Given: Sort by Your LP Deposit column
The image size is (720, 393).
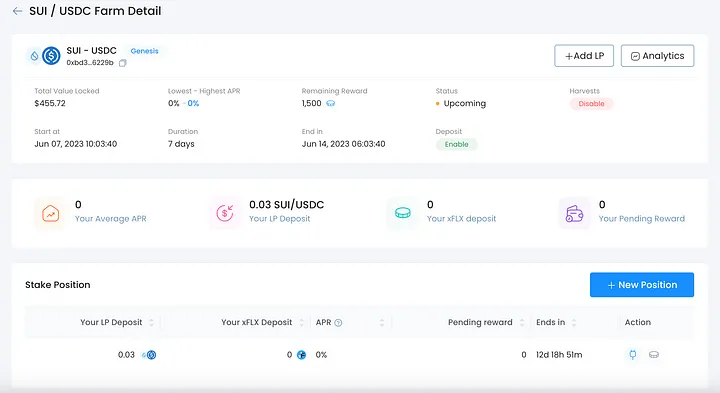Looking at the screenshot, I should click(x=152, y=322).
